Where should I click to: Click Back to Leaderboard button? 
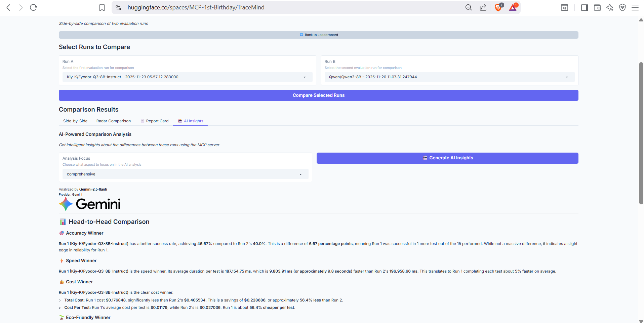point(318,35)
